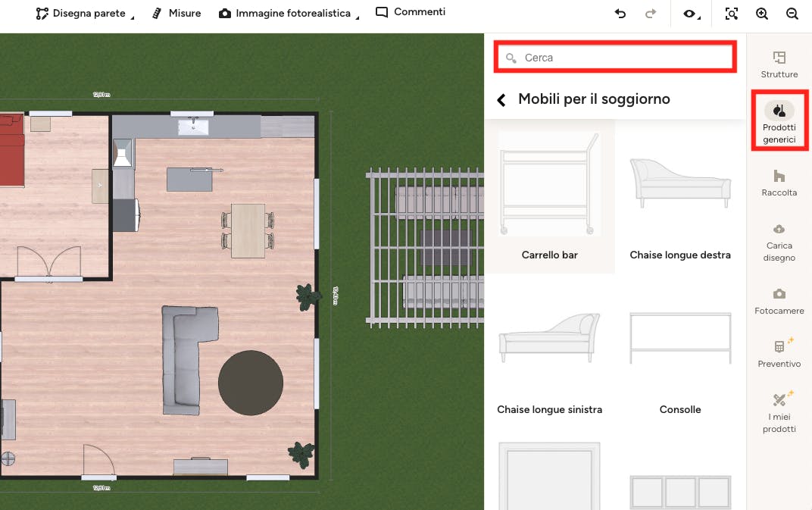Viewport: 812px width, 510px height.
Task: Select the square frame product below Chaise longue sinistra
Action: (549, 476)
